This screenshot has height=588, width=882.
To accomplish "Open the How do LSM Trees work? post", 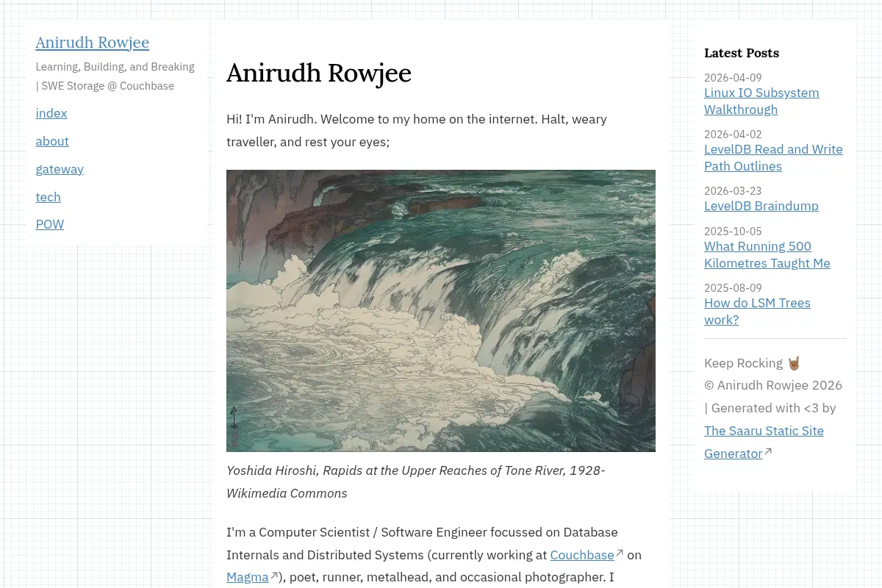I will tap(757, 312).
